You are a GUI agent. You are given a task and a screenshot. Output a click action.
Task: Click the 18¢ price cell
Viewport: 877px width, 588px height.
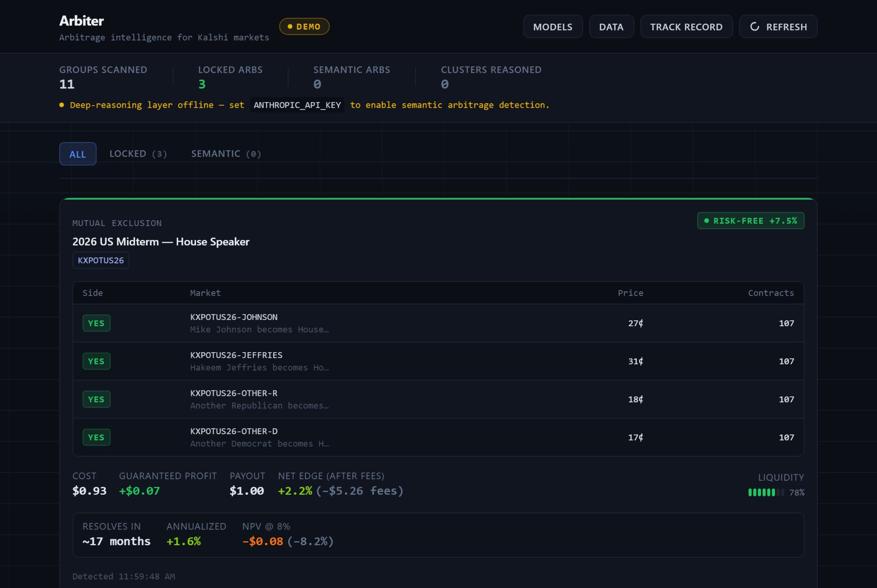click(636, 399)
